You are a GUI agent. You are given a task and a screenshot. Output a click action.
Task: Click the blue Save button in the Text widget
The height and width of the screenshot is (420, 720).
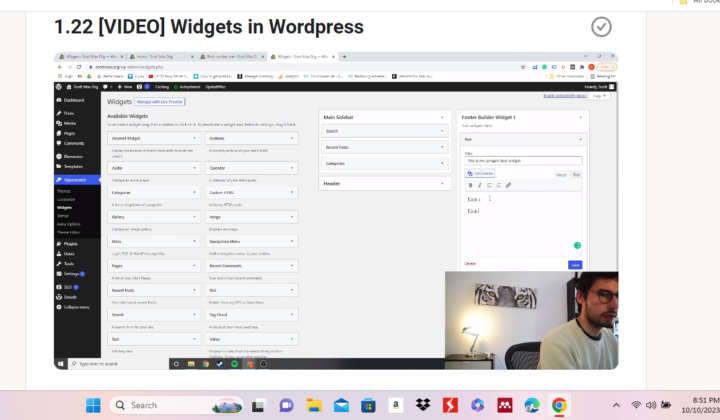point(575,265)
